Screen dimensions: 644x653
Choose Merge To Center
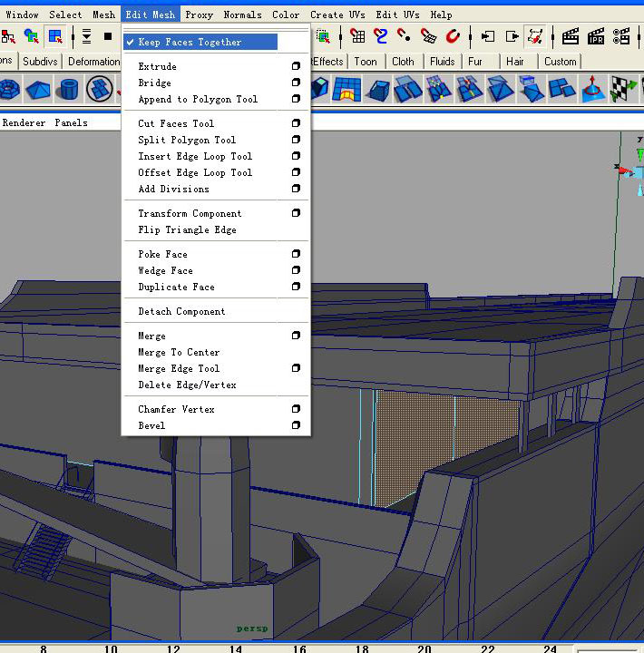click(x=179, y=352)
